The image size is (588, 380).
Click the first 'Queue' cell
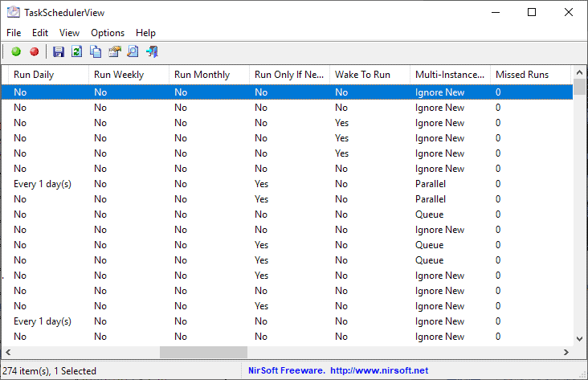[x=430, y=215]
